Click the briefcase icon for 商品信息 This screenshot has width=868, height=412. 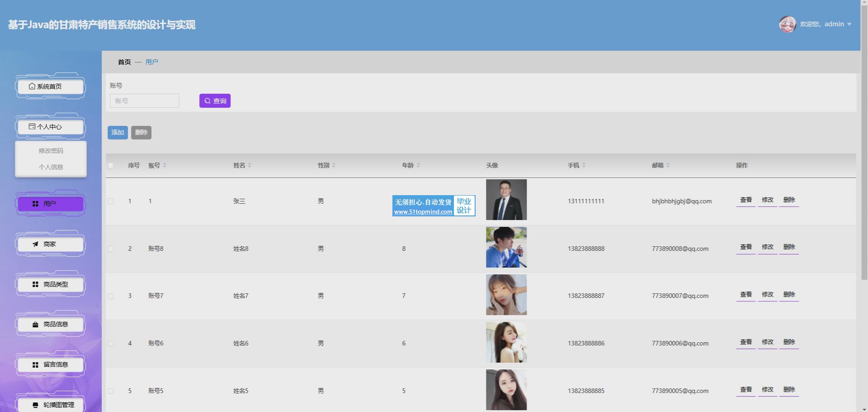point(35,324)
